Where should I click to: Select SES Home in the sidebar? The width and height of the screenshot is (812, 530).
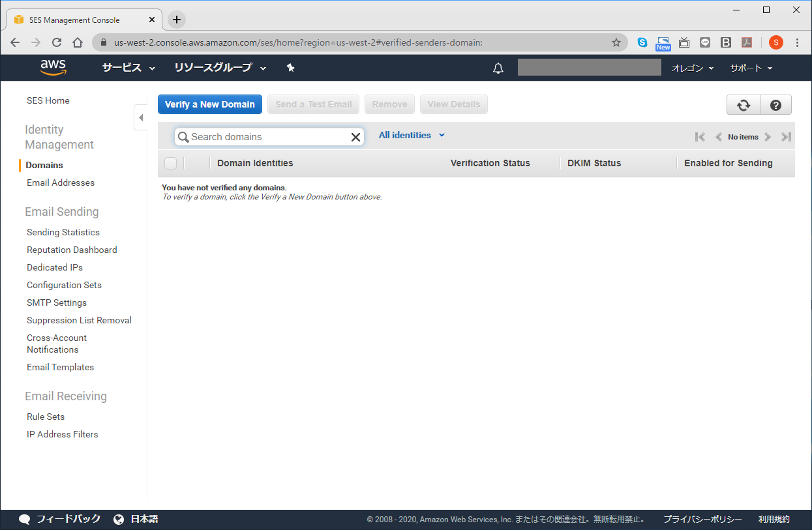(x=48, y=100)
